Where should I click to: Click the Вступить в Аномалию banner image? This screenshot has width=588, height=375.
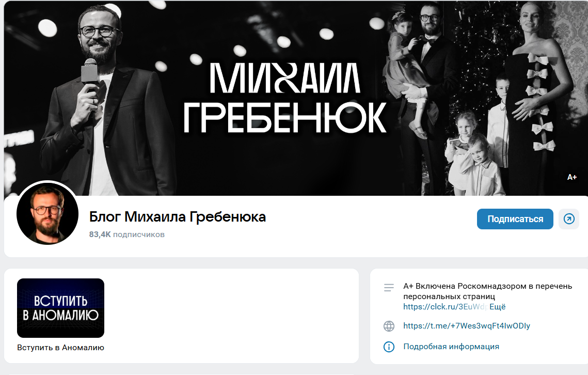60,308
